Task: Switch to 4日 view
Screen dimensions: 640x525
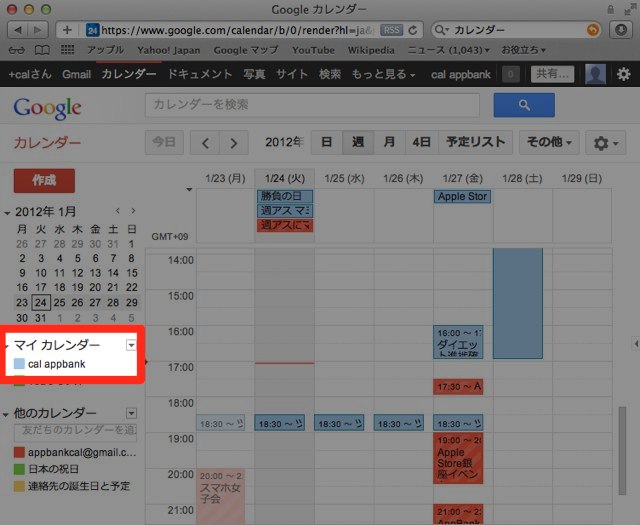Action: coord(422,142)
